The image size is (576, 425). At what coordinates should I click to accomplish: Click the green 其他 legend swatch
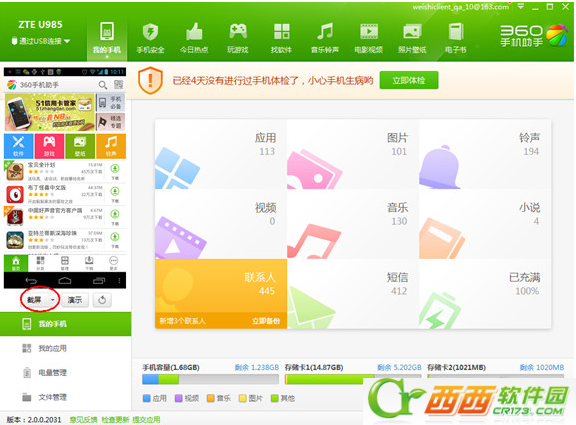tap(275, 398)
